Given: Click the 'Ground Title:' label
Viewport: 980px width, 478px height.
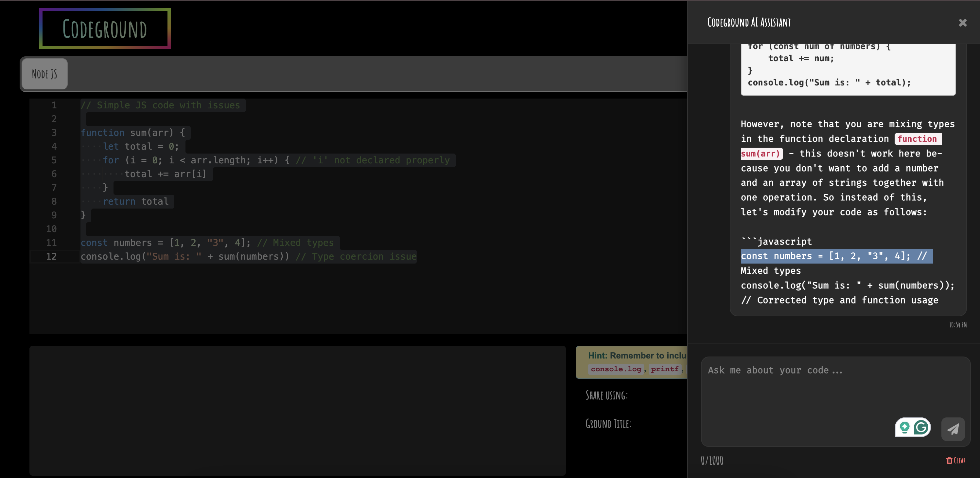Looking at the screenshot, I should coord(609,424).
